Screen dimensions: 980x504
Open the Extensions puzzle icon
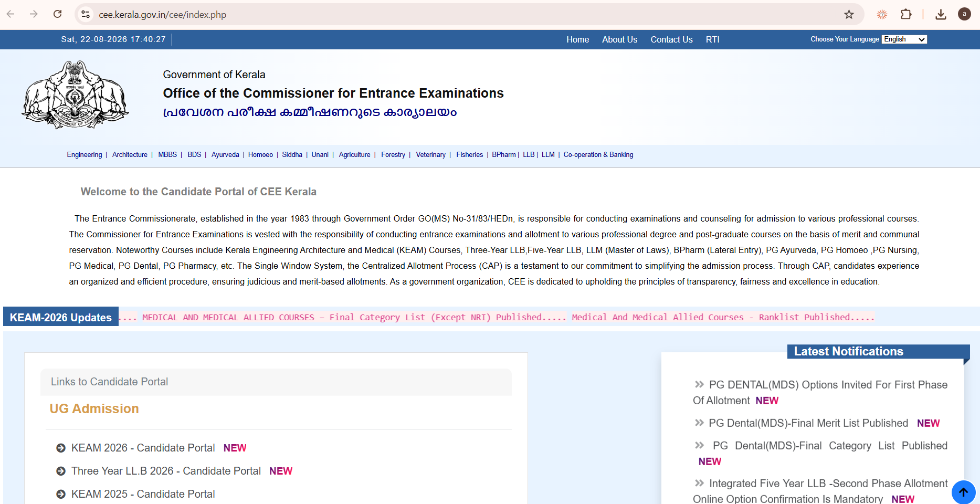point(906,14)
